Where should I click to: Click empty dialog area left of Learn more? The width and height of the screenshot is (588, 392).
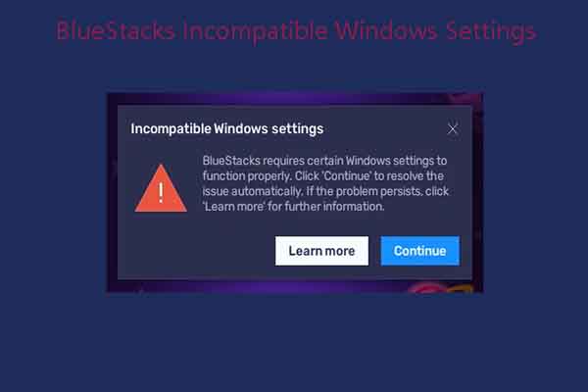coord(196,251)
